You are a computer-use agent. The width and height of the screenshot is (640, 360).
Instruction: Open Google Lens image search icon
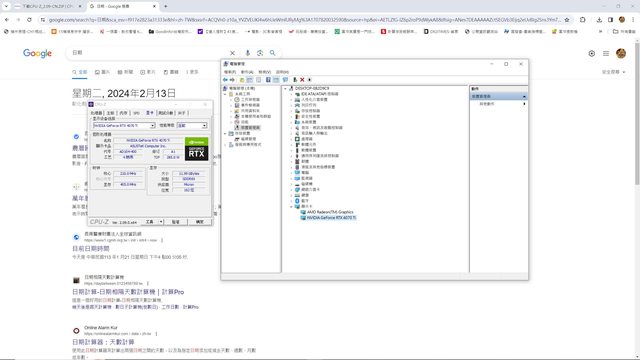tap(260, 53)
